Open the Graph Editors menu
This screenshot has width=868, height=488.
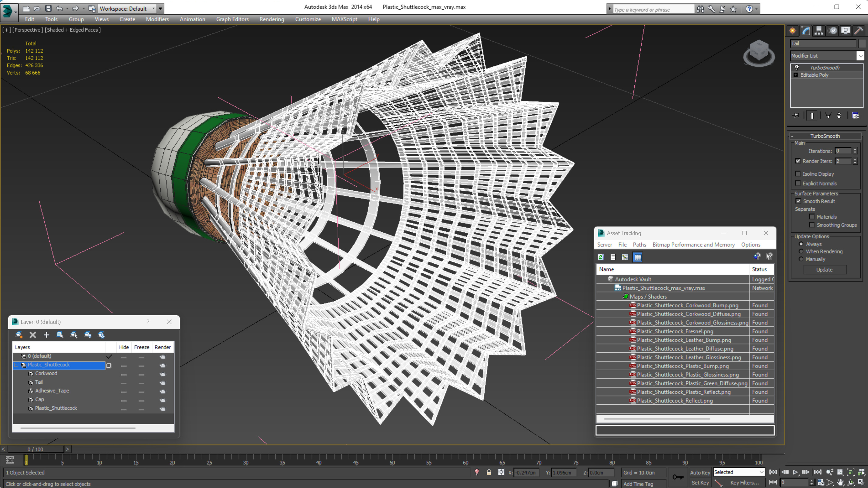pos(232,19)
